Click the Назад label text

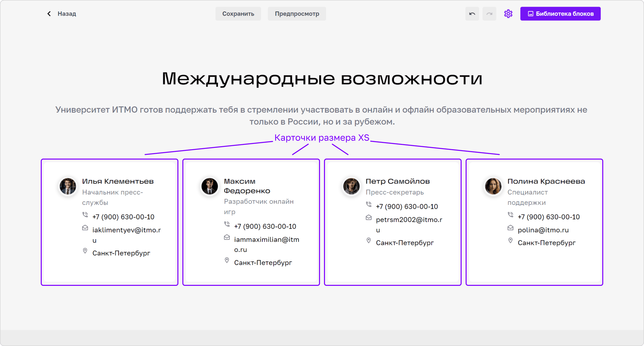tap(67, 14)
